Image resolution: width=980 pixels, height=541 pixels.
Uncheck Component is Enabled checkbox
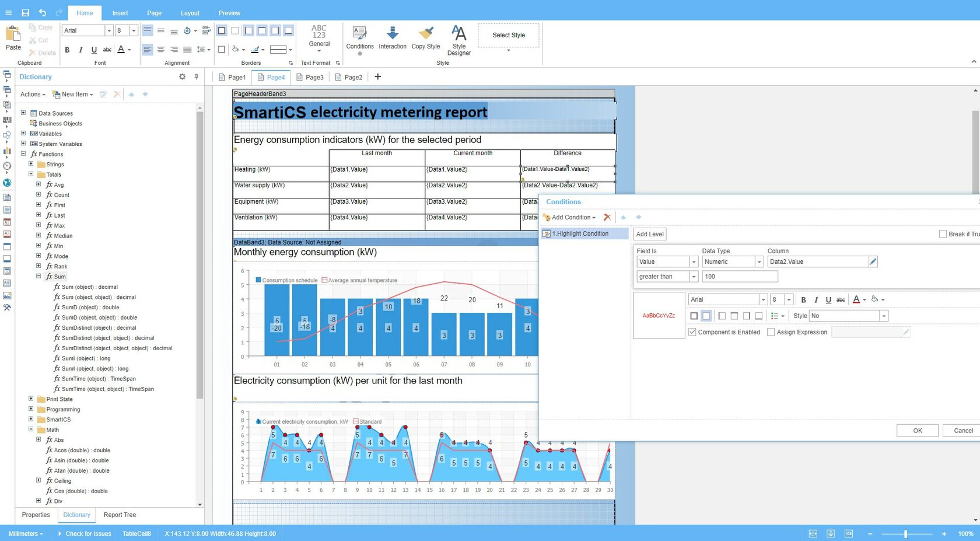tap(692, 332)
